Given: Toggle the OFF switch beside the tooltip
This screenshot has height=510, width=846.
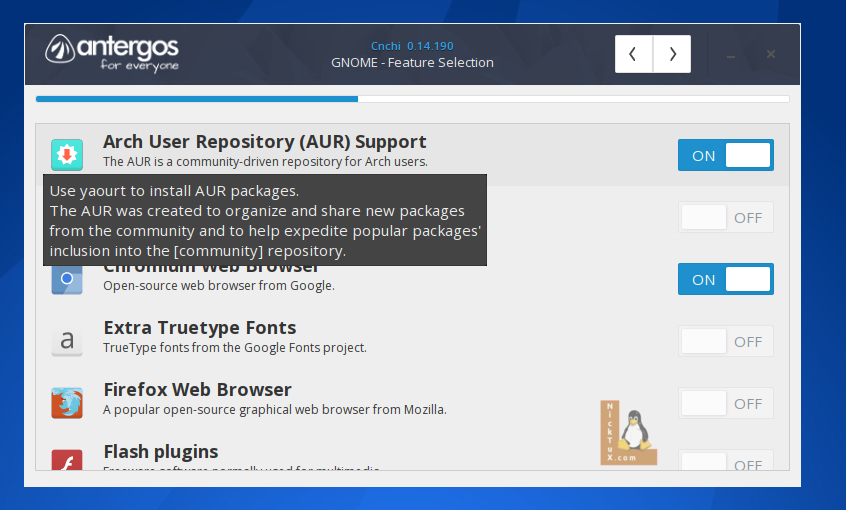Looking at the screenshot, I should (725, 217).
